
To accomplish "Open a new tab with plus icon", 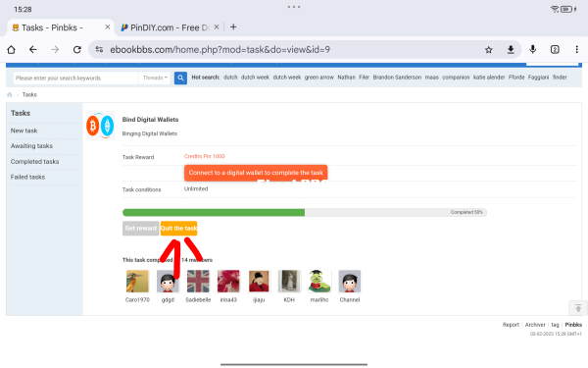I will [x=233, y=27].
